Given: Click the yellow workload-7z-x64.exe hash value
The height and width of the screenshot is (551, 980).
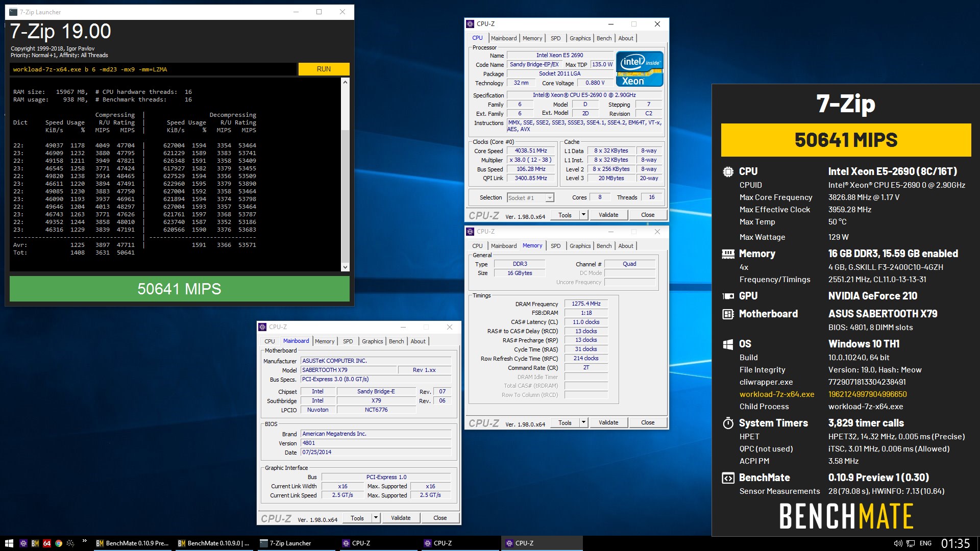Looking at the screenshot, I should [867, 394].
